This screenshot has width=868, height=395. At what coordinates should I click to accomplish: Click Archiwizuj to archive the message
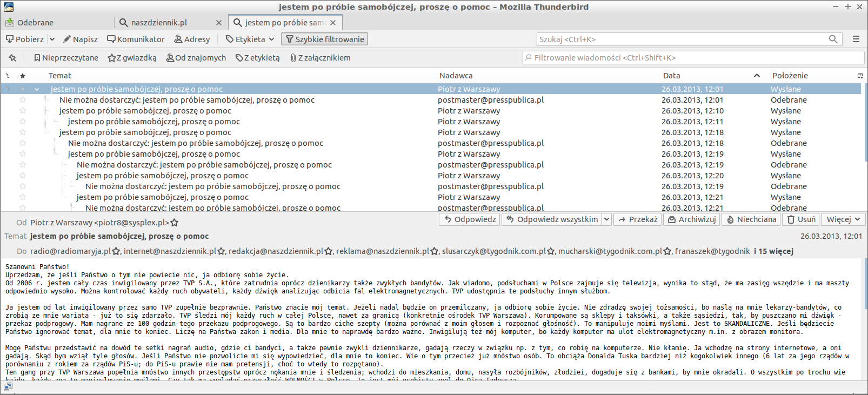tap(691, 219)
